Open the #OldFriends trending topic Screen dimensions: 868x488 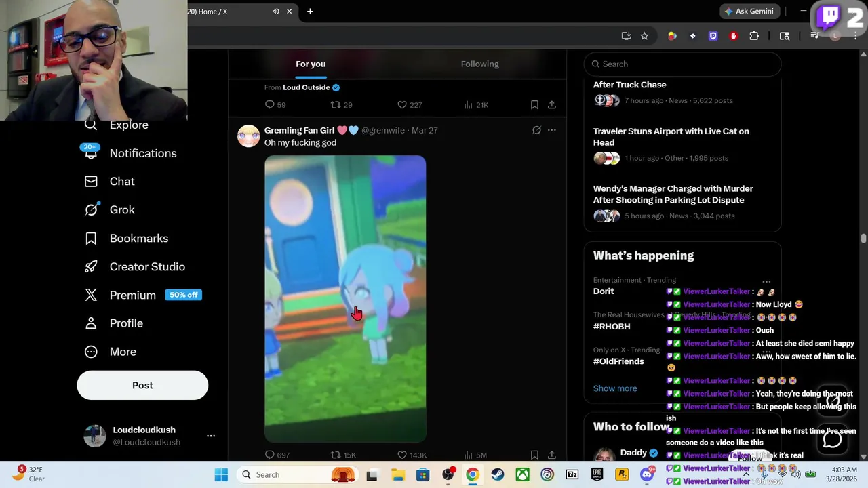pos(618,361)
